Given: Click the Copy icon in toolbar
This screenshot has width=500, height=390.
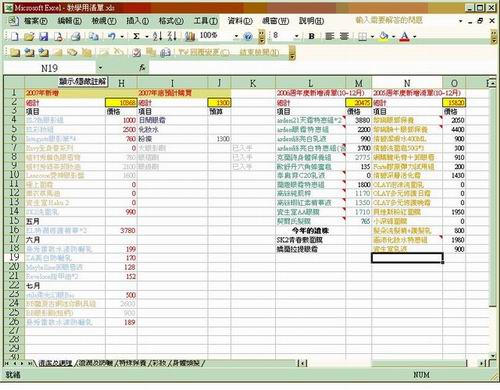Looking at the screenshot, I should click(94, 36).
